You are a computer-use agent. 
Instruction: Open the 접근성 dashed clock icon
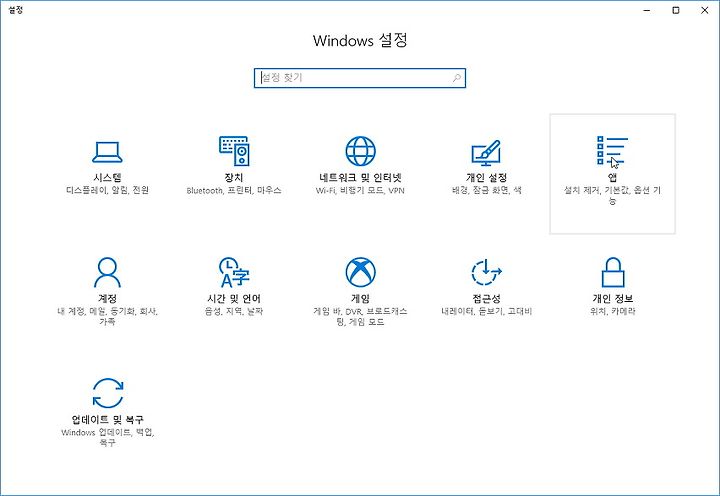[x=486, y=272]
